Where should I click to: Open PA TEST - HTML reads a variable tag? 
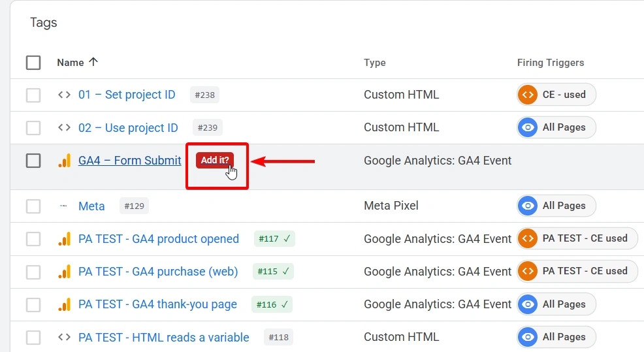(164, 338)
